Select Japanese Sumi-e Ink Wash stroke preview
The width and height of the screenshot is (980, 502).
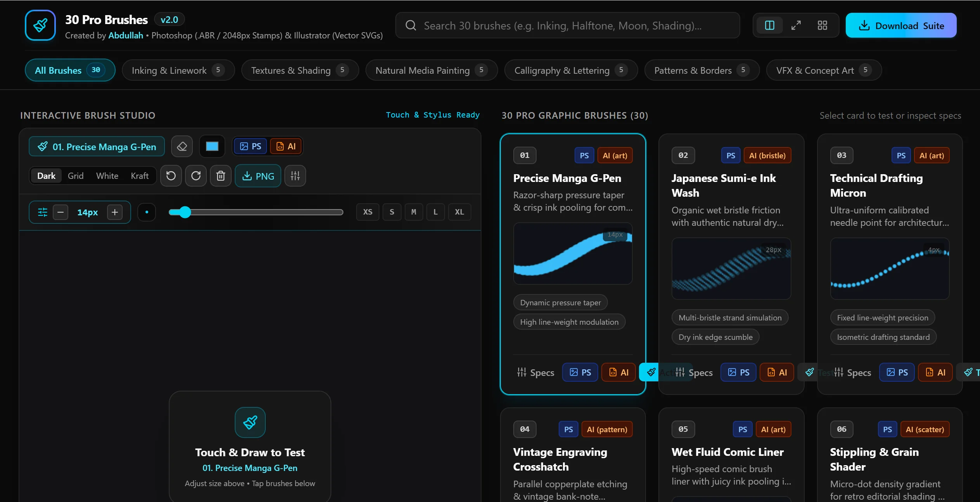click(731, 268)
